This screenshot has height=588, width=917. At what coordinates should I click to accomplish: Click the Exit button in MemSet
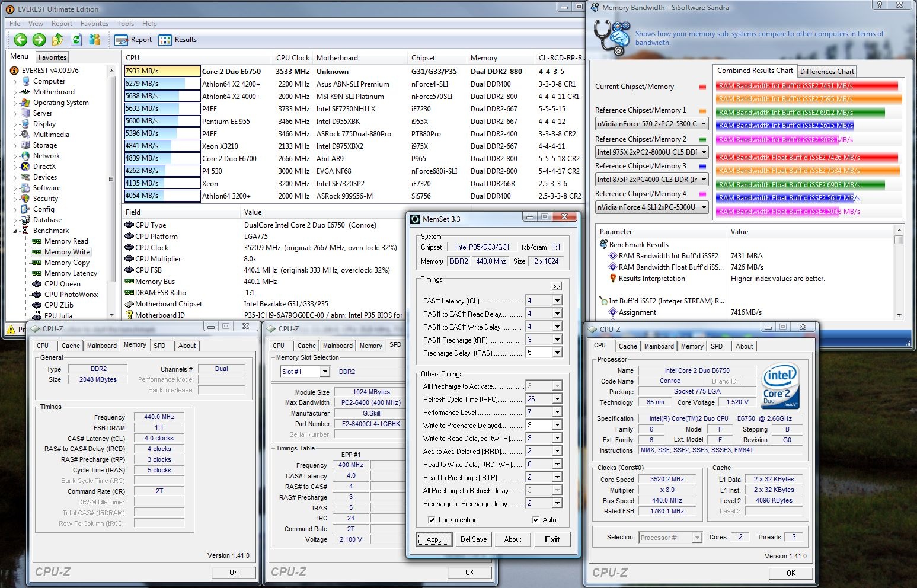(552, 539)
